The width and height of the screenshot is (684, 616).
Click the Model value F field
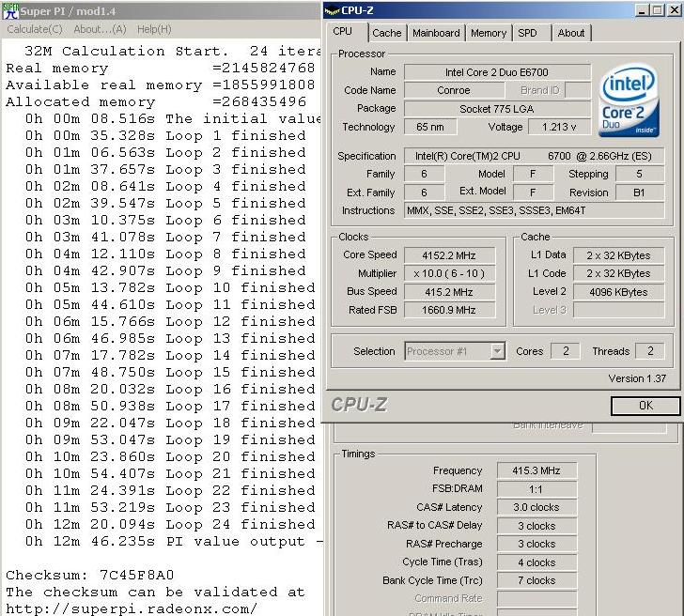tap(533, 174)
